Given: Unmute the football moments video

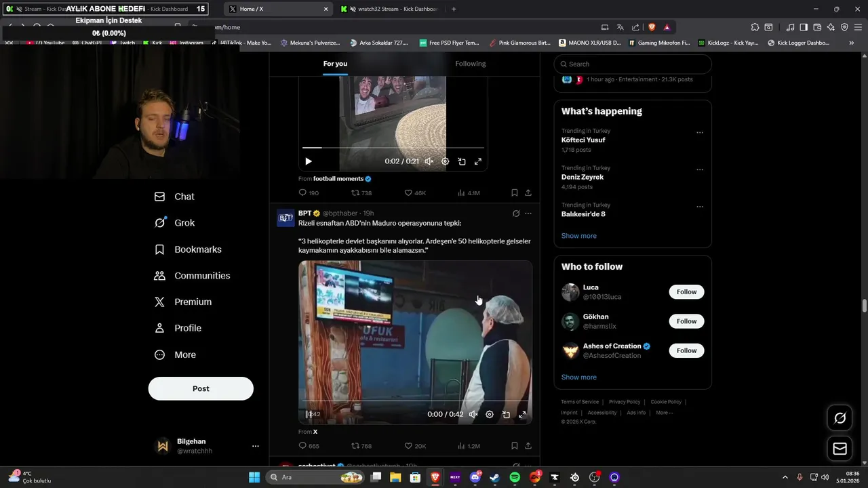Looking at the screenshot, I should [x=429, y=161].
